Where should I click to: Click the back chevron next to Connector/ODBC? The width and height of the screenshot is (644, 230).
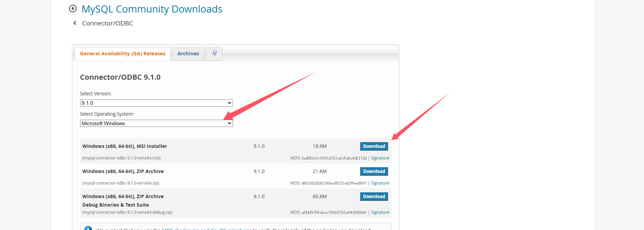[x=75, y=23]
